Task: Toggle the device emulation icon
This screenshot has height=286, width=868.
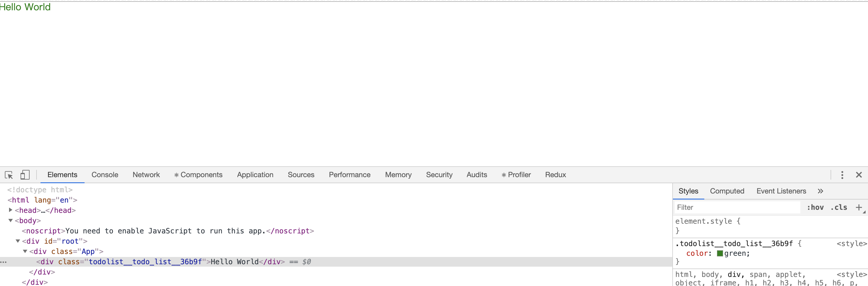Action: pyautogui.click(x=24, y=175)
